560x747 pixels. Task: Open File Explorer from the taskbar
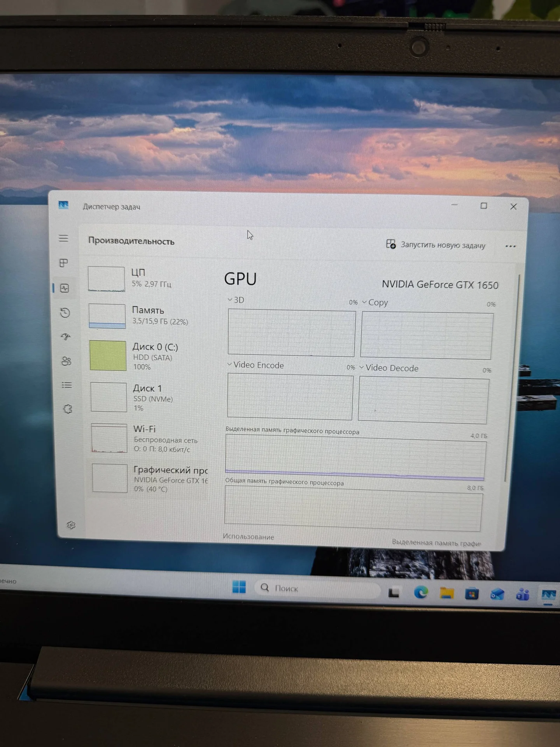point(446,593)
